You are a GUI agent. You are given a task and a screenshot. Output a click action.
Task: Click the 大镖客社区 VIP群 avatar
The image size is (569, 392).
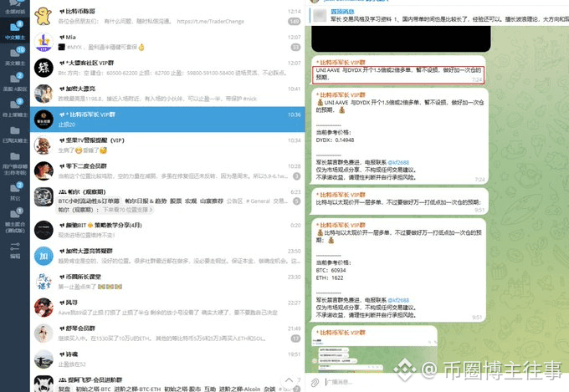[44, 68]
